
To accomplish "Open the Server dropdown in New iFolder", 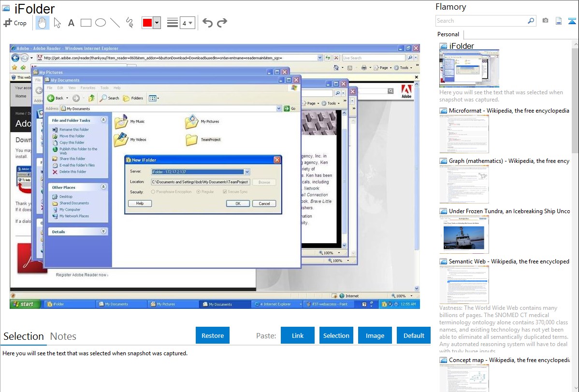I will pos(247,172).
